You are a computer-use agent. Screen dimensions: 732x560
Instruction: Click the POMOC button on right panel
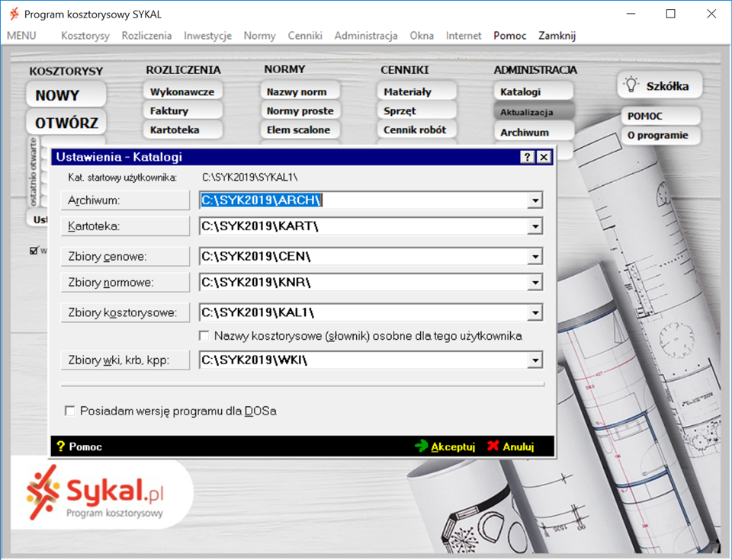pos(661,116)
